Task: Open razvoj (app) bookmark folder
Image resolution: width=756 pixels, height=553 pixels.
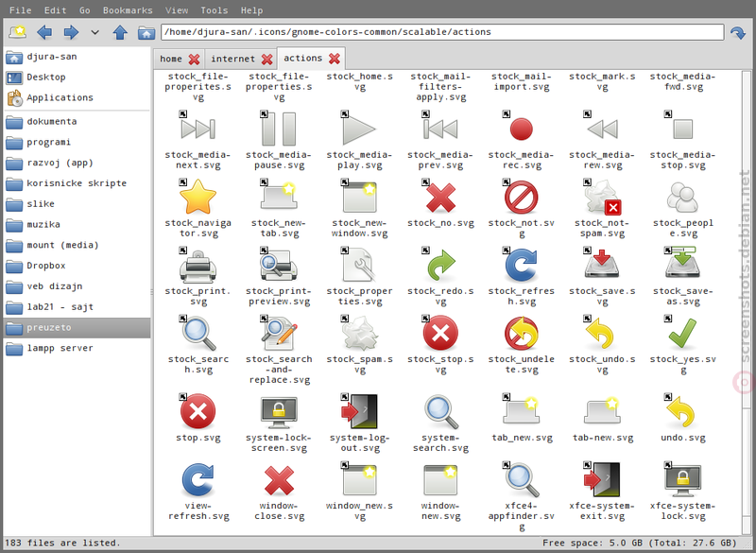Action: [77, 163]
